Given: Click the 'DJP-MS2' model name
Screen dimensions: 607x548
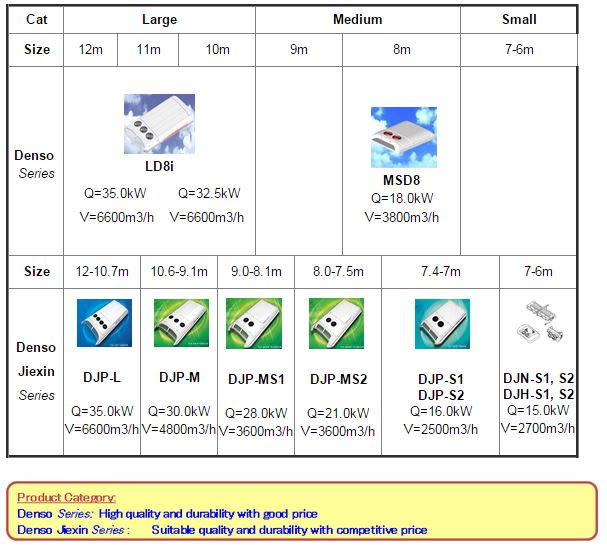Looking at the screenshot, I should click(x=338, y=379).
